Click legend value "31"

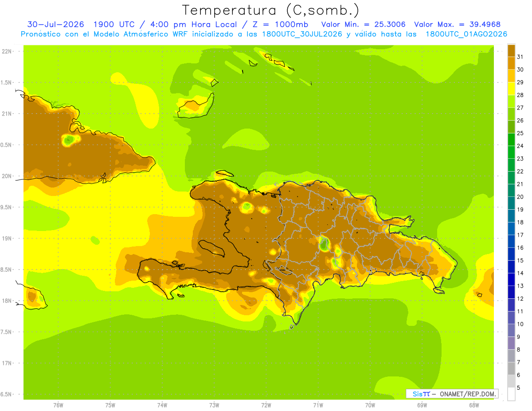(x=520, y=57)
